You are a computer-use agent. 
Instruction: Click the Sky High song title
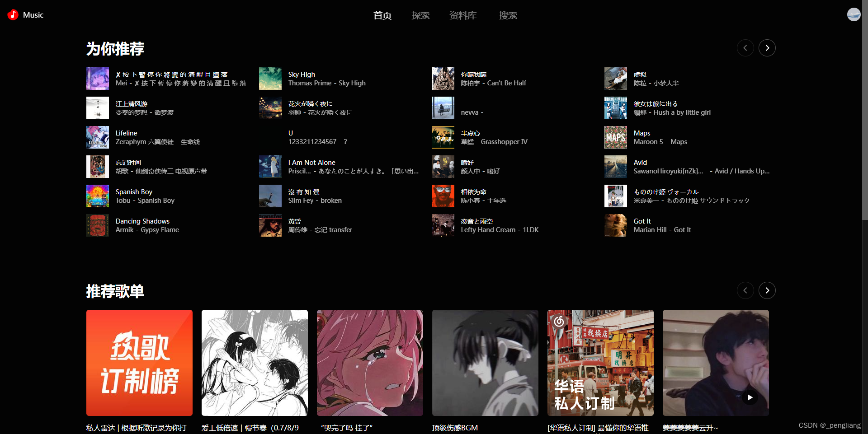pyautogui.click(x=302, y=75)
